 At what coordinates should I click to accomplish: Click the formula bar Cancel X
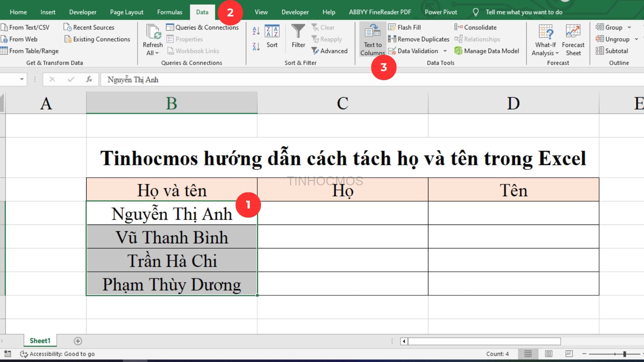click(52, 79)
